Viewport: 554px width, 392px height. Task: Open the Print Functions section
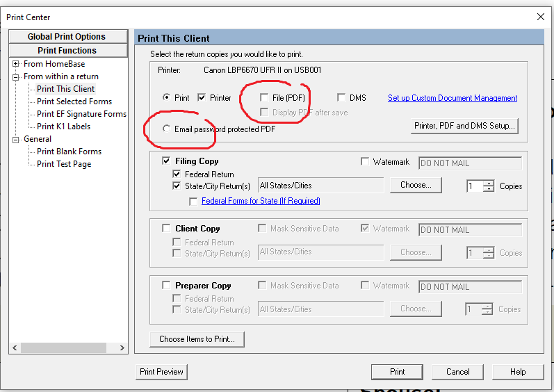(67, 51)
